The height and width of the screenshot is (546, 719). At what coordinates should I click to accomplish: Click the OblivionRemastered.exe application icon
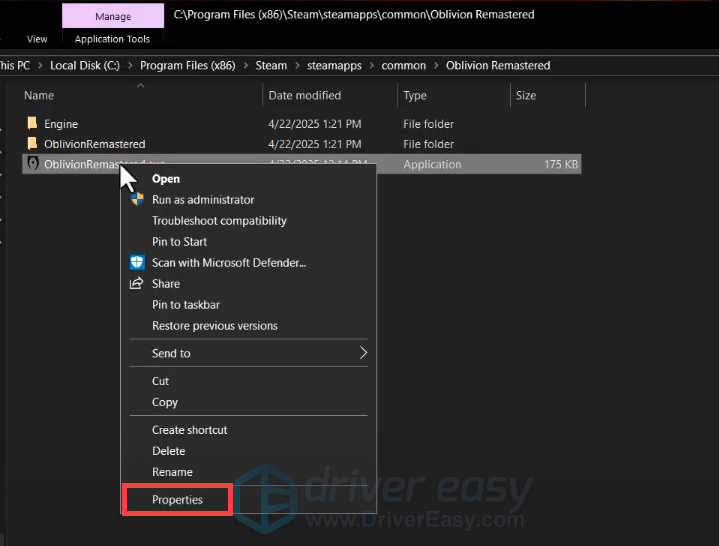[32, 164]
